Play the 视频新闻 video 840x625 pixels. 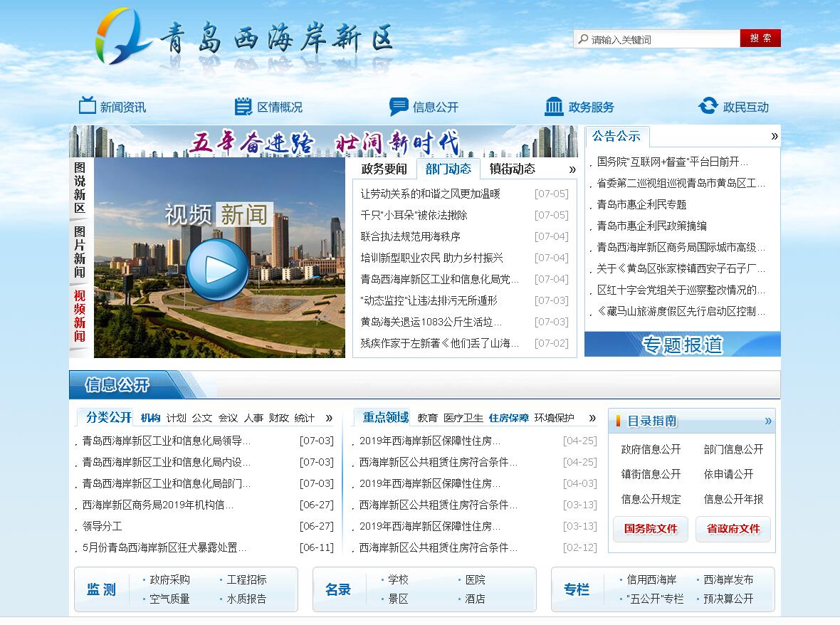pyautogui.click(x=217, y=270)
